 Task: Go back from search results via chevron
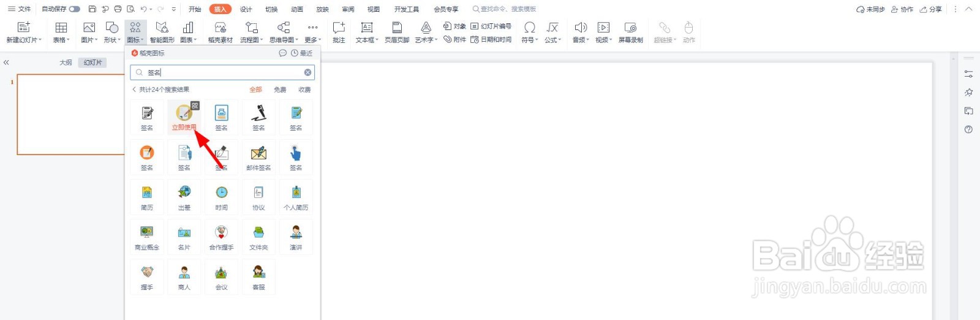tap(134, 90)
